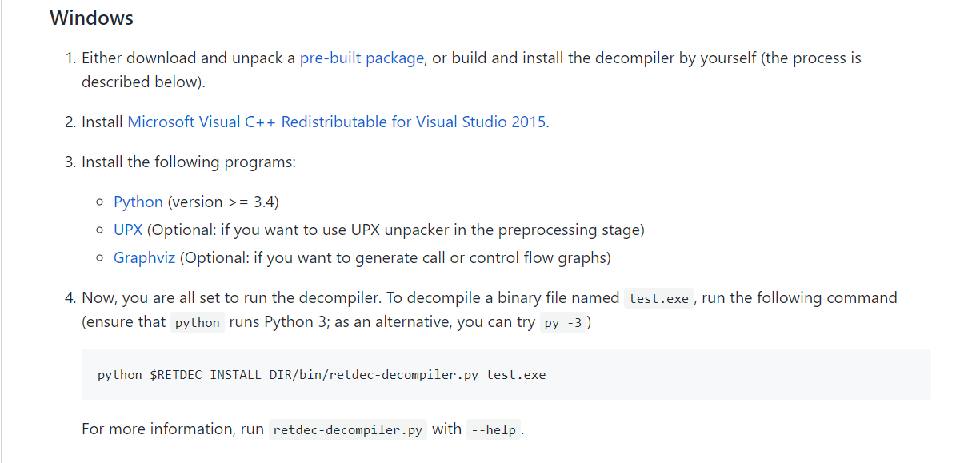Image resolution: width=980 pixels, height=463 pixels.
Task: Click the py -3 inline code
Action: 562,323
